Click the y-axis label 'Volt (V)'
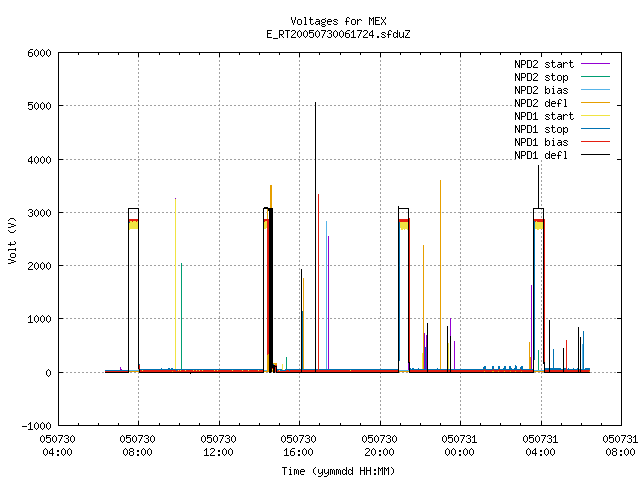 [12, 241]
